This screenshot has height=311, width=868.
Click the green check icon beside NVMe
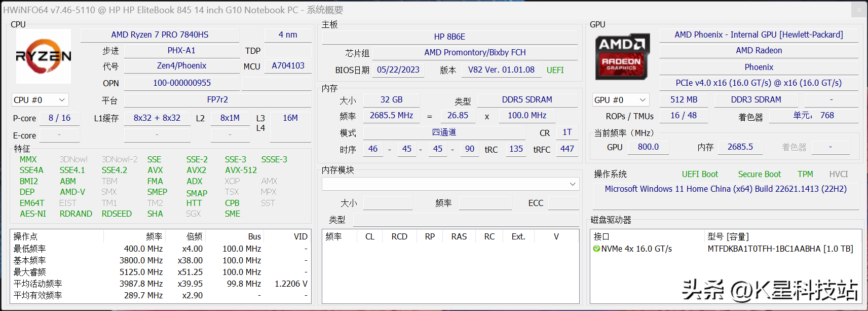point(596,249)
